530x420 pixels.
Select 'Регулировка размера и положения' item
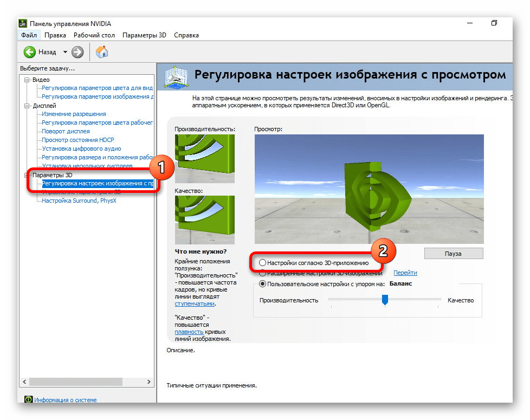click(x=98, y=158)
